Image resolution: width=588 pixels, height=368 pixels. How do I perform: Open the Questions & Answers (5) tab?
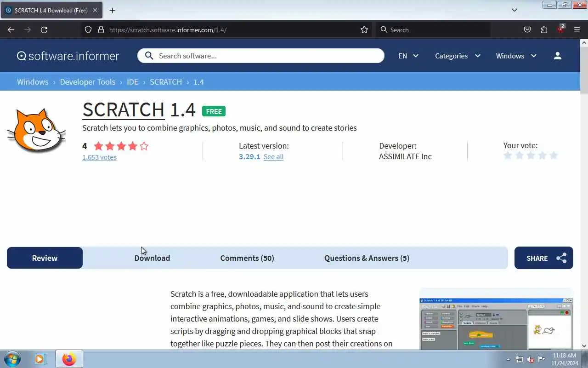[367, 258]
